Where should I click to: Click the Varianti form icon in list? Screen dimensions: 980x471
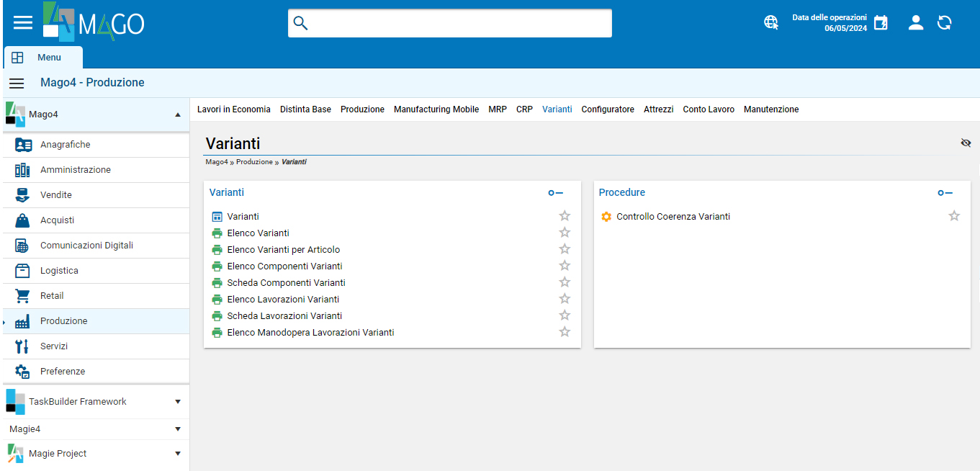(x=217, y=217)
